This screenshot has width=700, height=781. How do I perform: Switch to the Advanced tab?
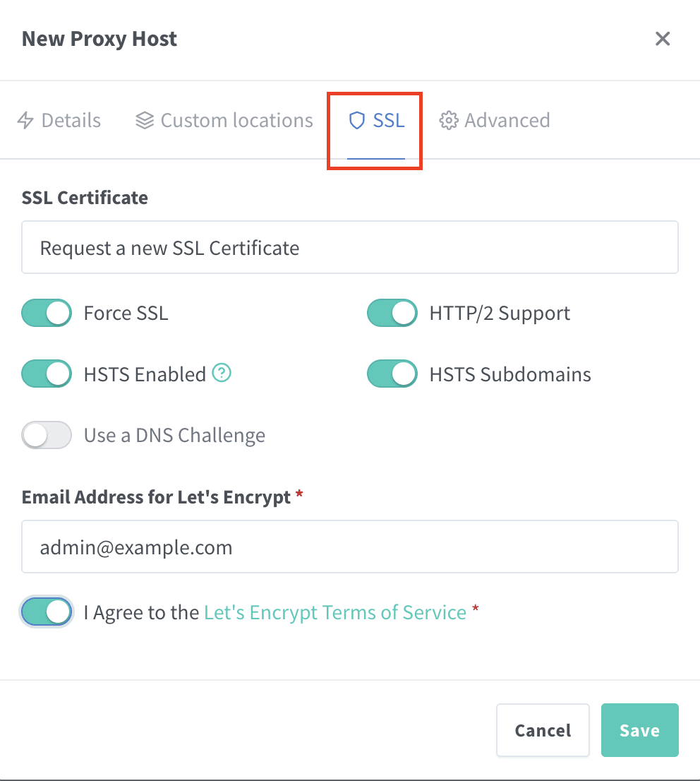coord(507,120)
